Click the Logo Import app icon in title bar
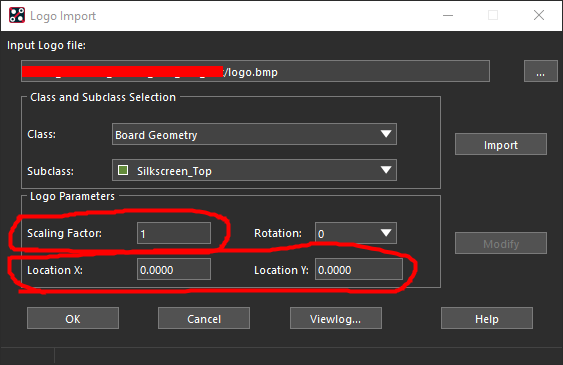The height and width of the screenshot is (365, 563). tap(17, 15)
